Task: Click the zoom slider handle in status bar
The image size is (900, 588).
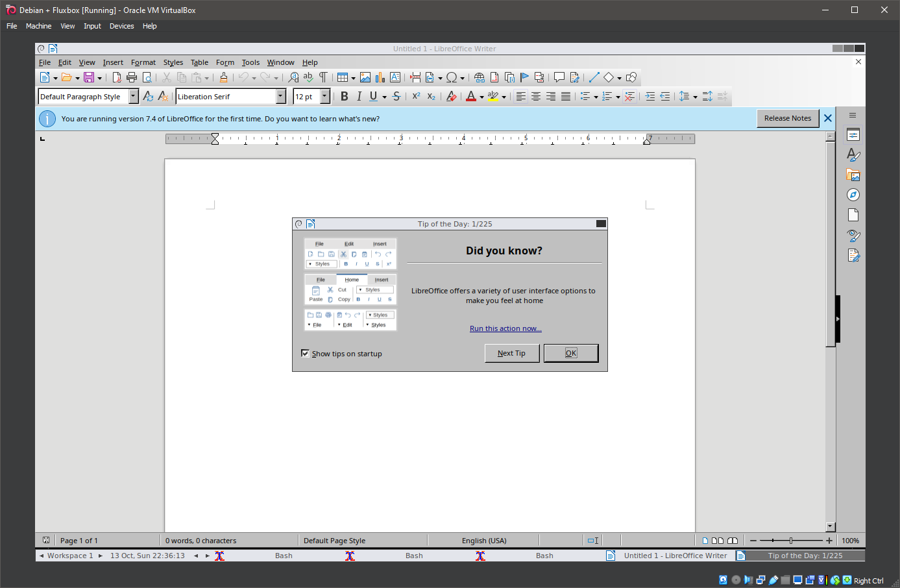Action: tap(790, 541)
